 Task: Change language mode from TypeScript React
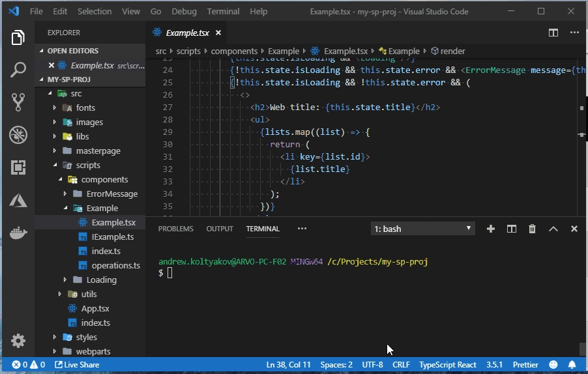point(447,365)
